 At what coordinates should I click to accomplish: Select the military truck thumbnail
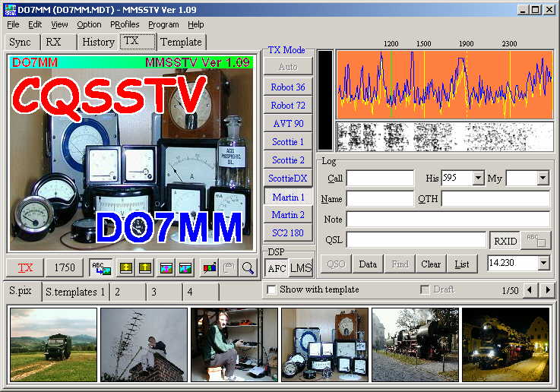(x=54, y=345)
